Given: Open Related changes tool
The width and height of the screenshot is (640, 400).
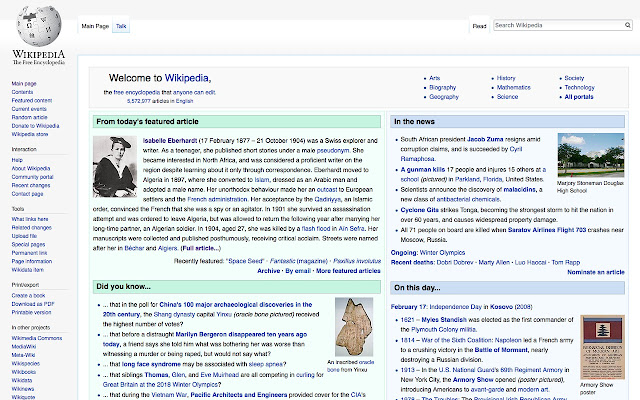Looking at the screenshot, I should (x=32, y=228).
